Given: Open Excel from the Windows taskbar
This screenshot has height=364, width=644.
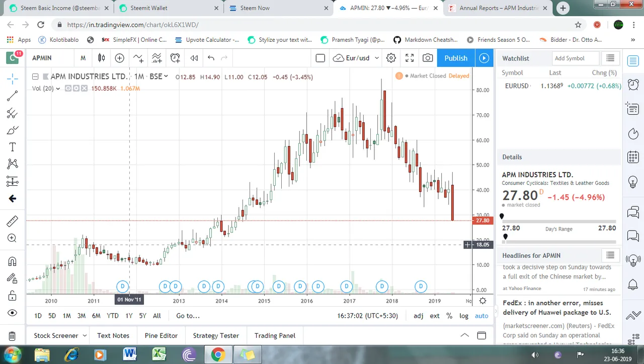Looking at the screenshot, I should [x=159, y=354].
